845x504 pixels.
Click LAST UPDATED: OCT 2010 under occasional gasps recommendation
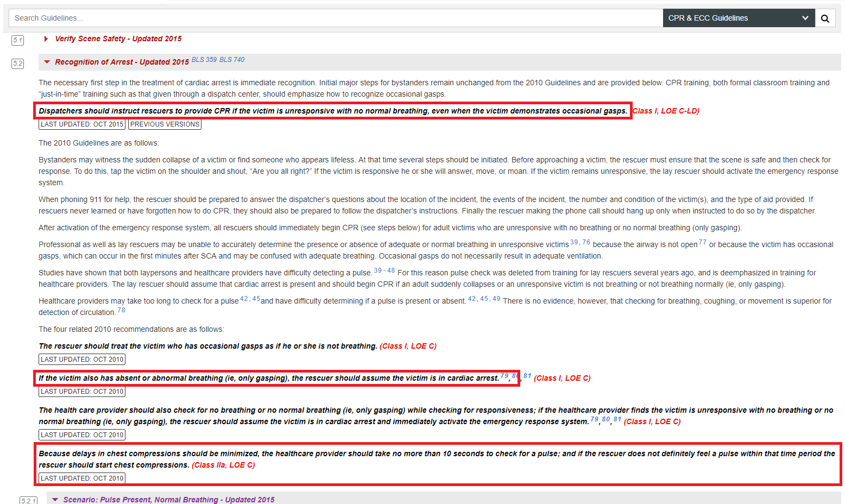point(82,360)
